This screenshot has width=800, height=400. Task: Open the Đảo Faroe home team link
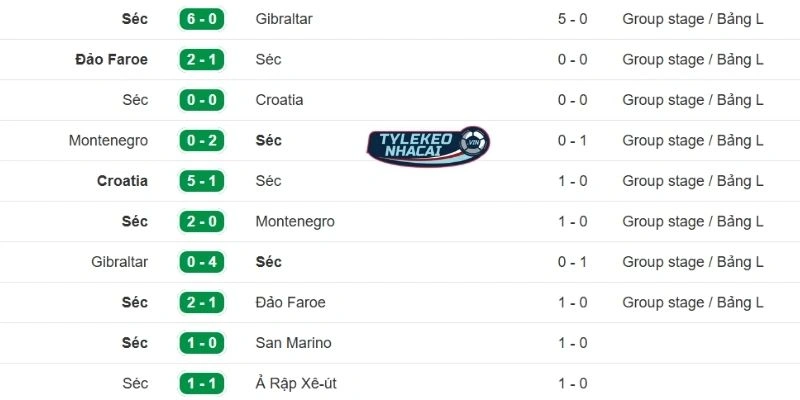111,59
